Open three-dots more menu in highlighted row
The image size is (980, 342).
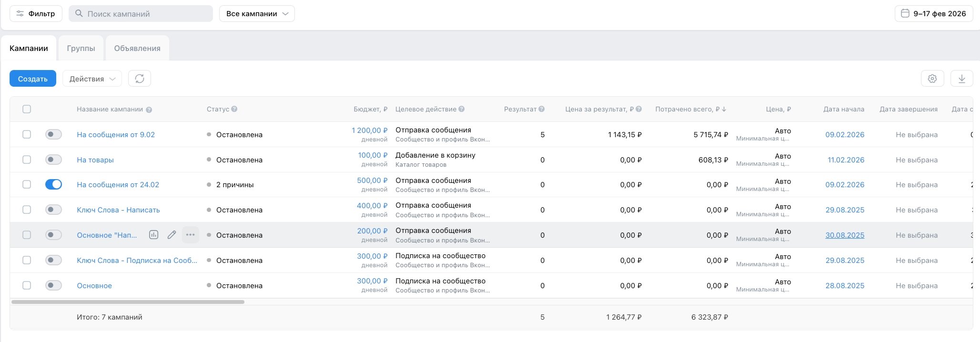tap(191, 235)
